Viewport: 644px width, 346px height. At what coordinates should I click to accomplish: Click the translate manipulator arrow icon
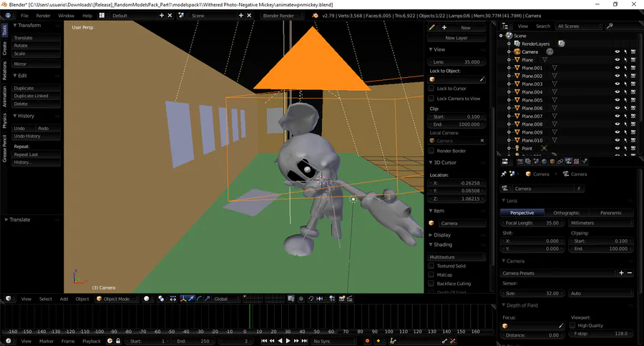point(192,299)
